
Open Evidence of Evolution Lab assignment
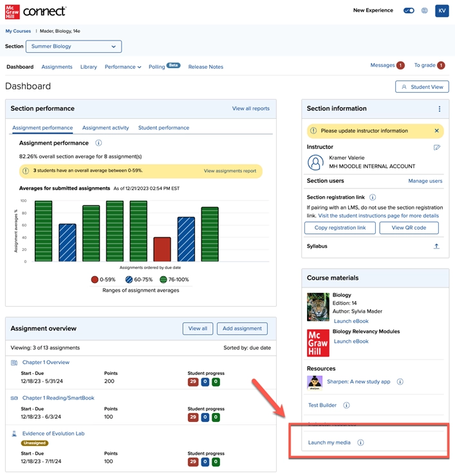coord(53,434)
